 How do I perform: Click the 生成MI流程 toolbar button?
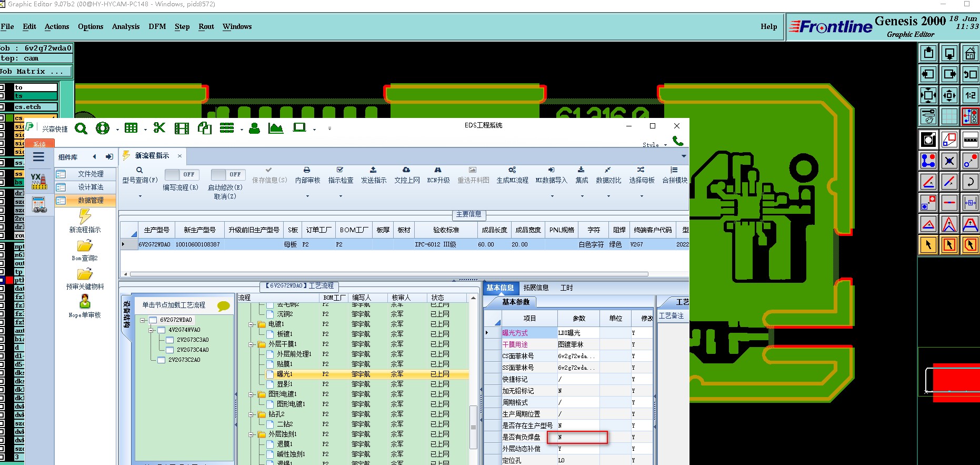[x=512, y=175]
